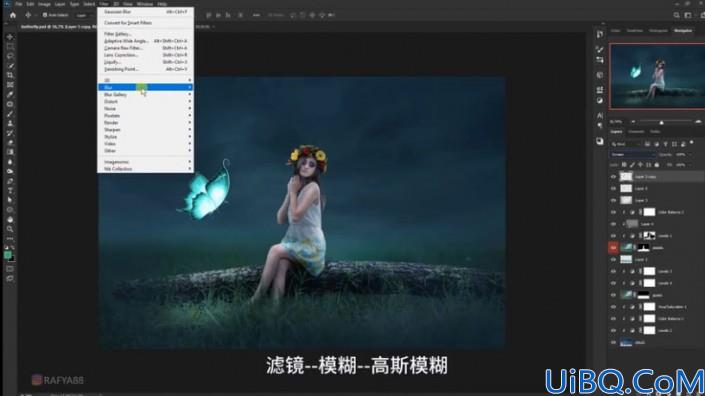
Task: Click the Home icon in options bar
Action: [13, 15]
